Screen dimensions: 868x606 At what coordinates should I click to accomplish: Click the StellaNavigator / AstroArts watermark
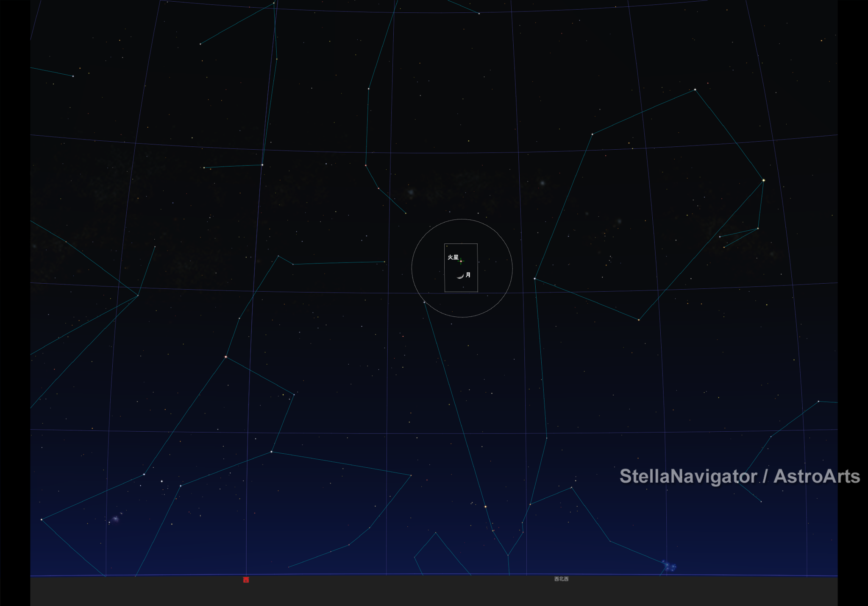[x=740, y=476]
